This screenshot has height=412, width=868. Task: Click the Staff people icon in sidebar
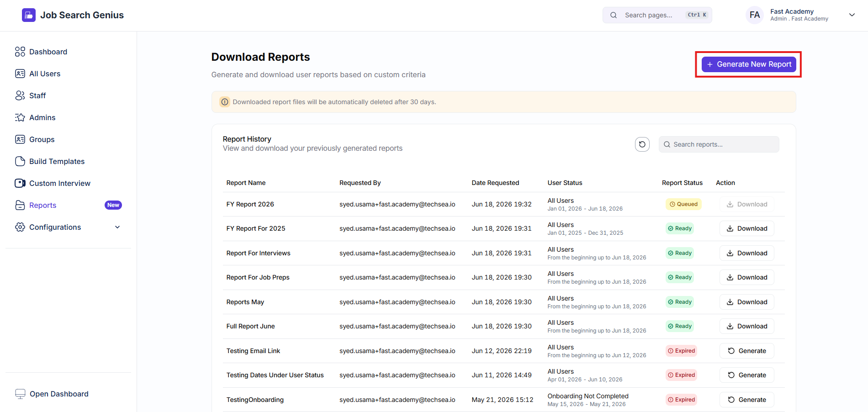pyautogui.click(x=20, y=95)
